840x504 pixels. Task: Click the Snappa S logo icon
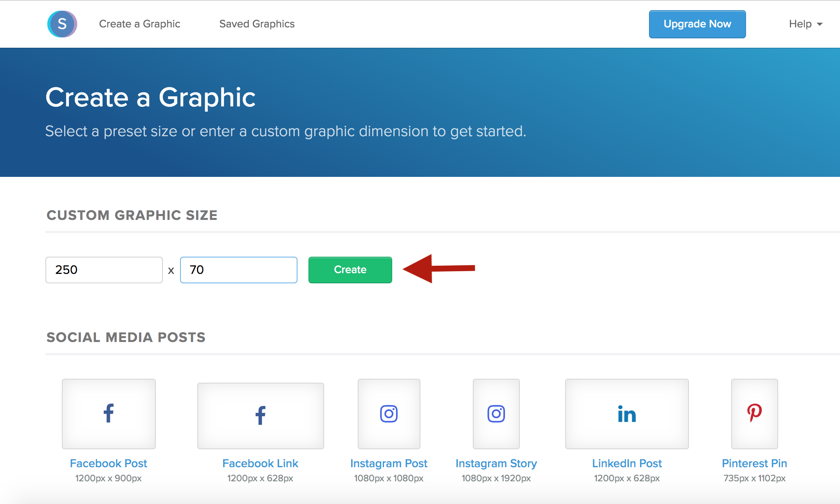pyautogui.click(x=62, y=24)
